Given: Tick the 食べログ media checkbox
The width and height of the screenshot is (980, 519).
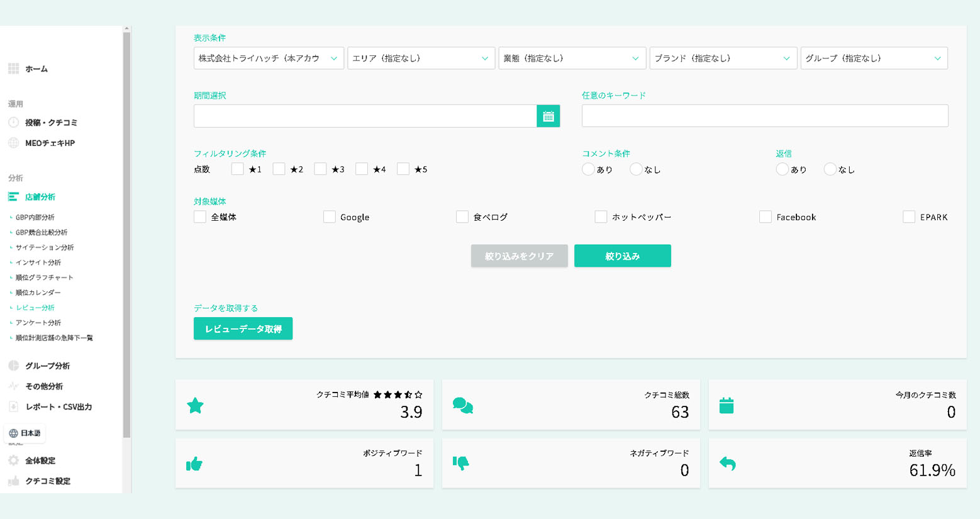Looking at the screenshot, I should click(x=462, y=217).
